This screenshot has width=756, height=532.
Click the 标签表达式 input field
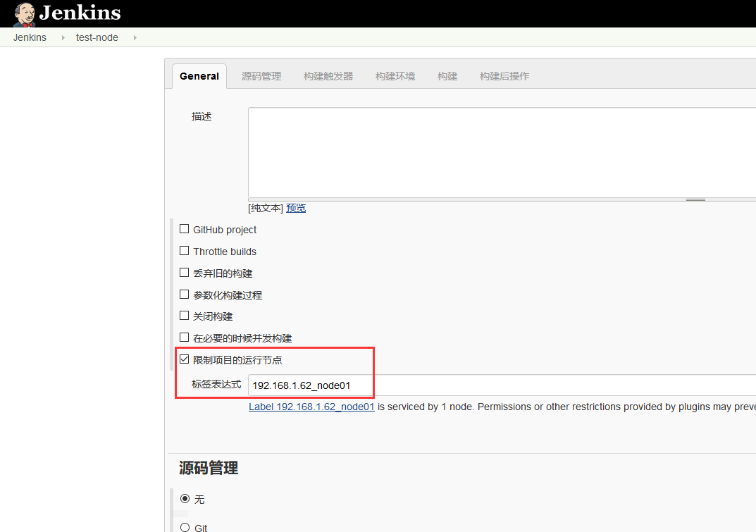pyautogui.click(x=502, y=385)
